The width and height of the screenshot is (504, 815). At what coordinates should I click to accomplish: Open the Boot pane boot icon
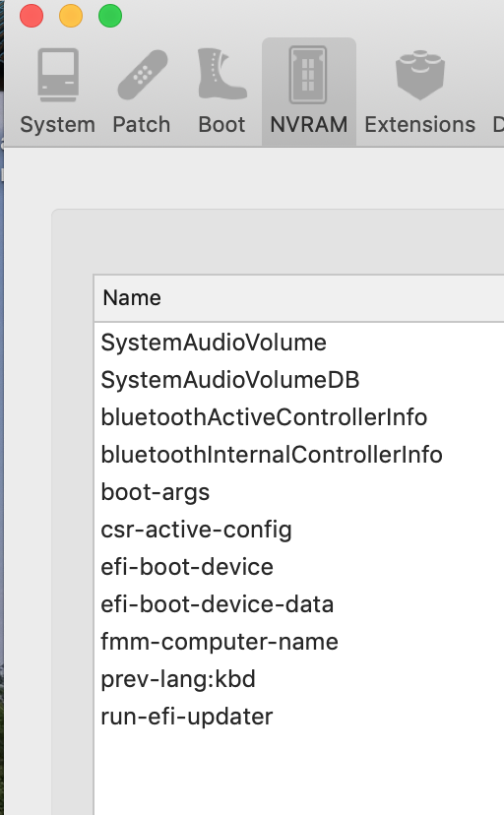pos(221,74)
